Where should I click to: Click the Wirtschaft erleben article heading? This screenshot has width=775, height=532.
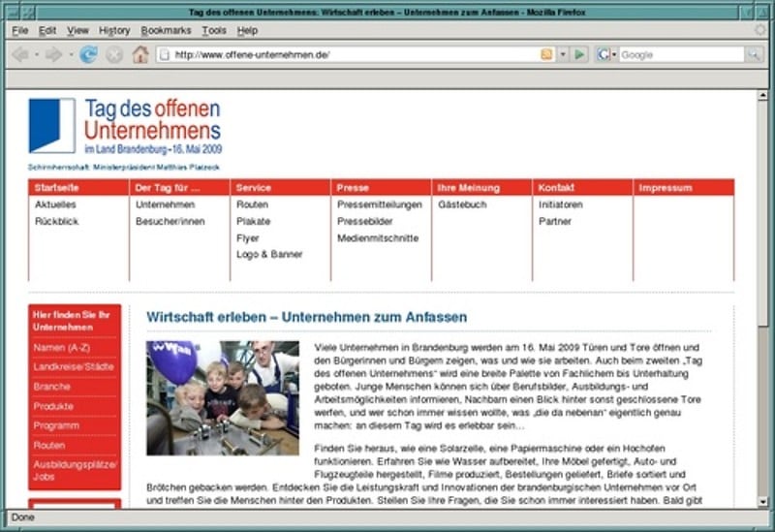click(x=307, y=318)
